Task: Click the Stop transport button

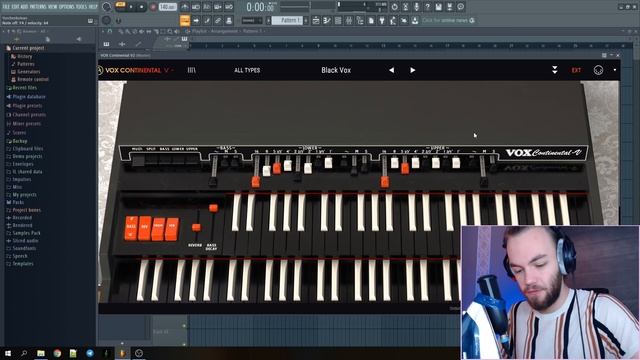Action: [141, 7]
